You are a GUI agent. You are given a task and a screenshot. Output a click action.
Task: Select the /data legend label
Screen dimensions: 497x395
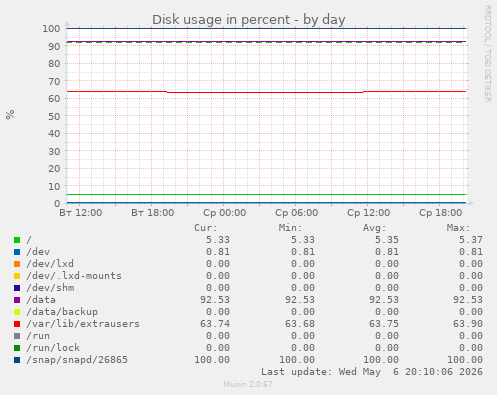click(41, 300)
